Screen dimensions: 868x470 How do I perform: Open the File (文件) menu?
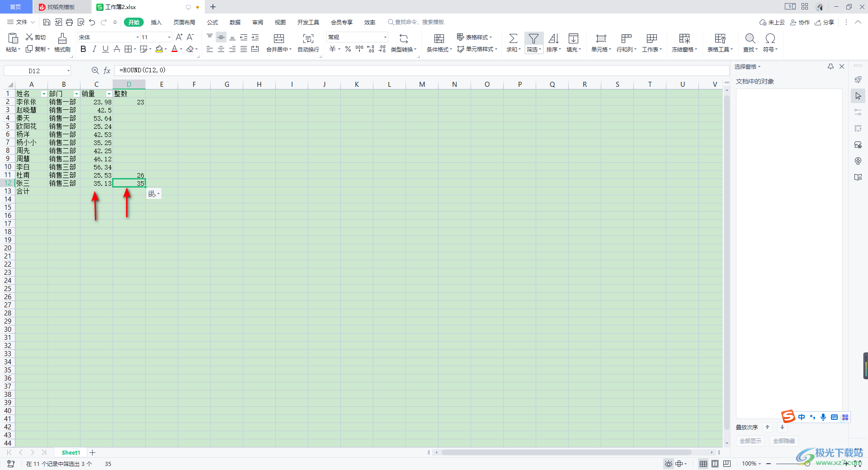(21, 22)
